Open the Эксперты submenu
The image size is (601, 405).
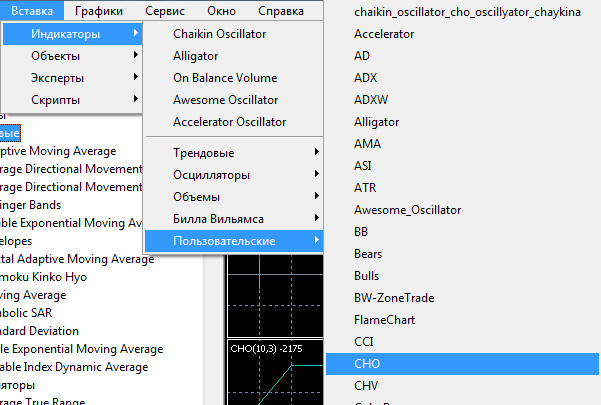72,78
